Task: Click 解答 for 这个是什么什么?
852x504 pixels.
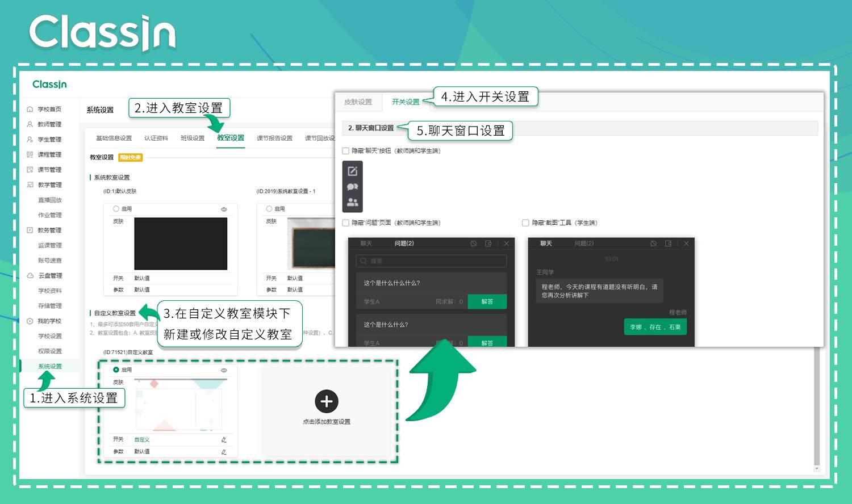Action: point(487,342)
